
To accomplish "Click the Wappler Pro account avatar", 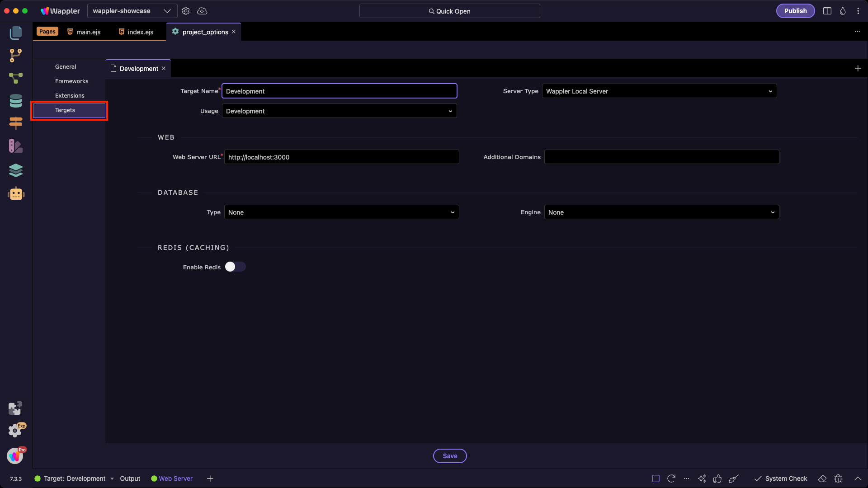I will (16, 455).
